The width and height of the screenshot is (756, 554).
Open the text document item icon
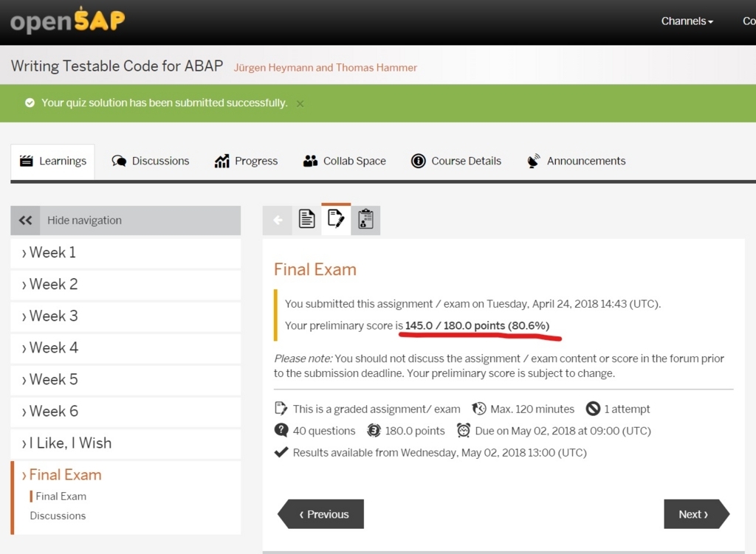coord(306,221)
